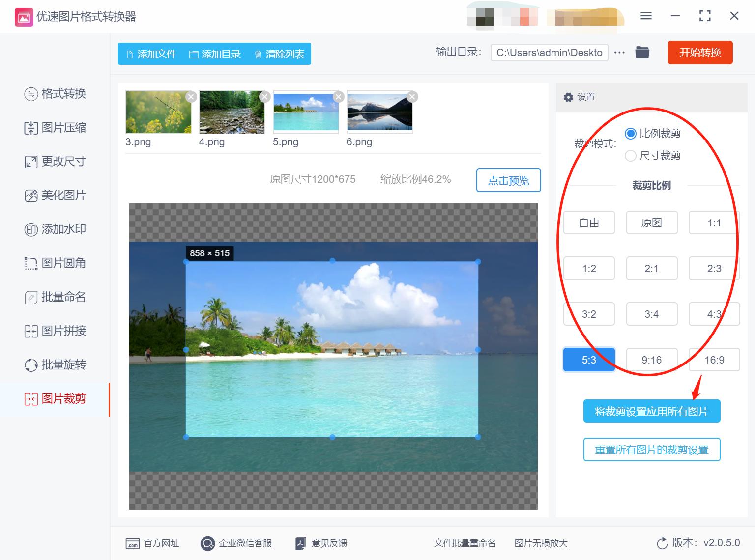Choose 5:3 crop ratio
Image resolution: width=755 pixels, height=560 pixels.
589,360
